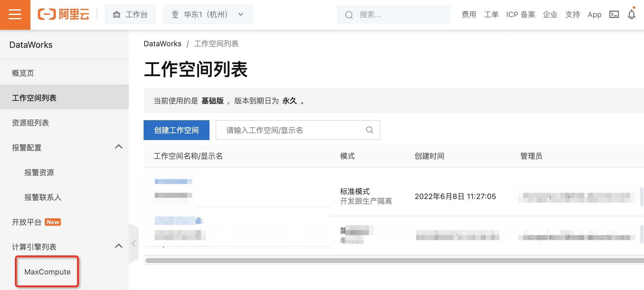Viewport: 644px width, 290px height.
Task: Open the notifications bell
Action: pyautogui.click(x=631, y=15)
